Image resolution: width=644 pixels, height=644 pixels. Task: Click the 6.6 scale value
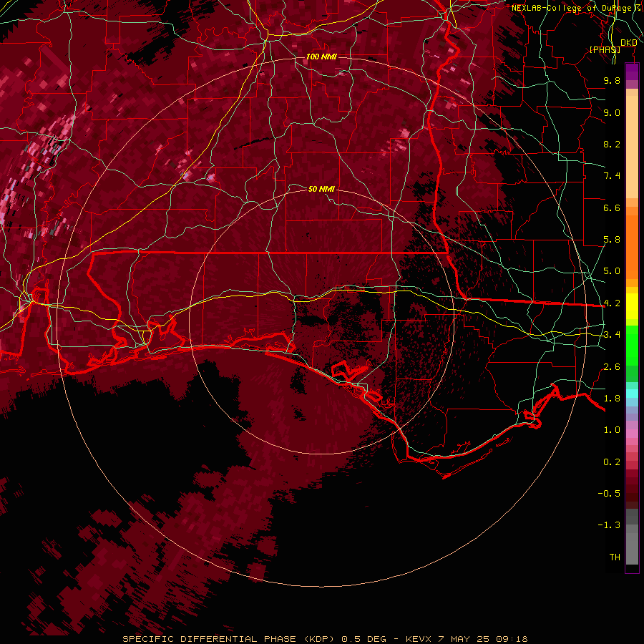pos(612,208)
